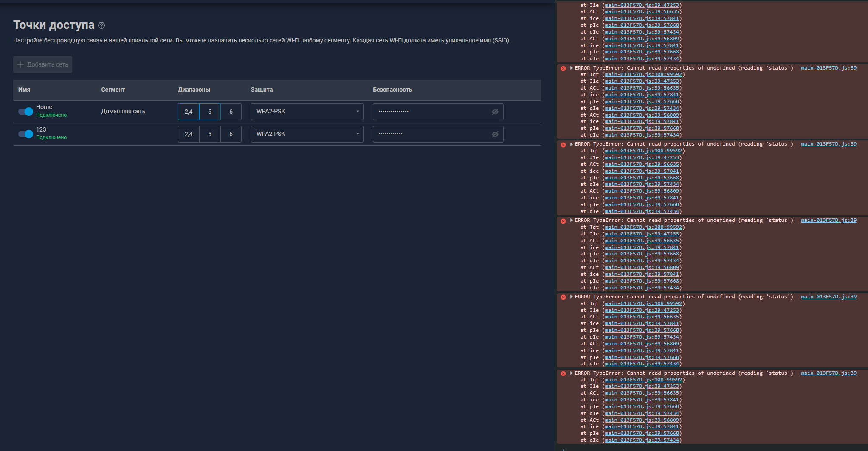Show password for Home network
This screenshot has width=868, height=451.
(495, 112)
